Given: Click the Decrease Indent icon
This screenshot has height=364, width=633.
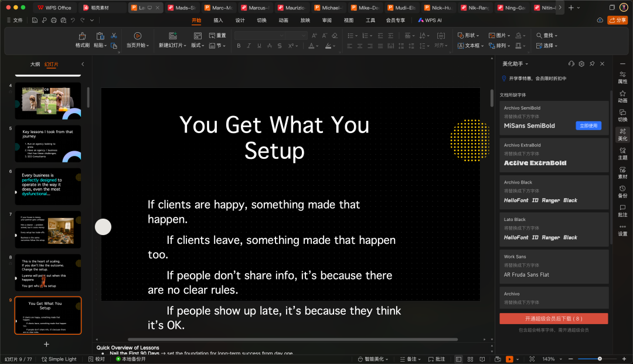Looking at the screenshot, I should 380,36.
